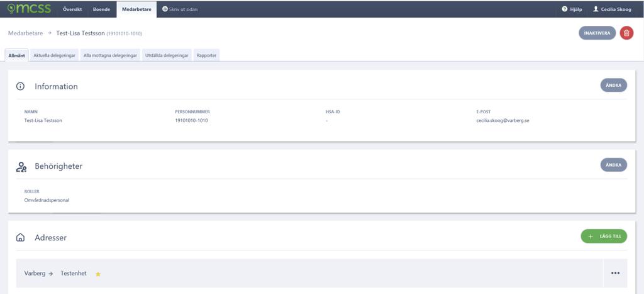
Task: Switch to Aktuella delegeringar tab
Action: pos(54,55)
